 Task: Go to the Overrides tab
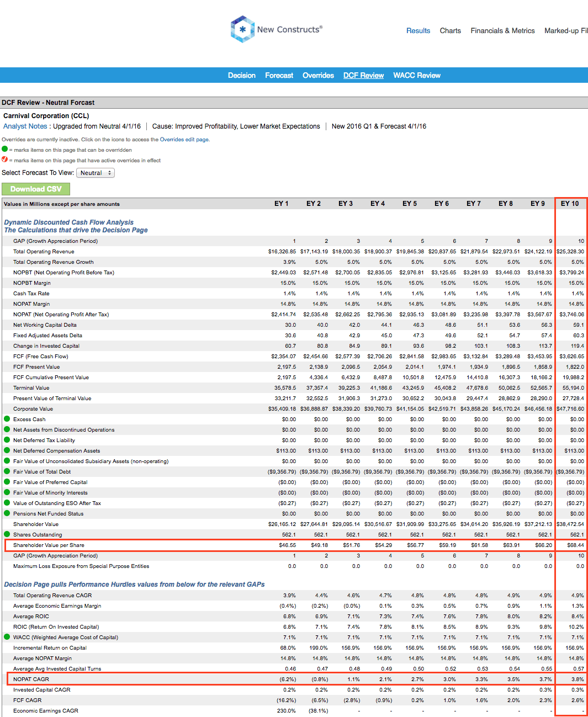click(x=318, y=76)
